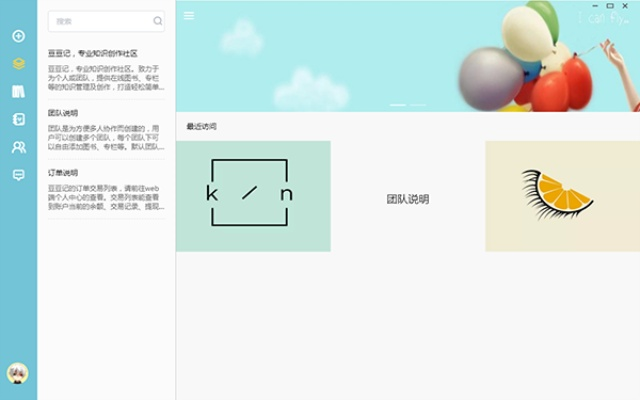The image size is (640, 400).
Task: Click inside the 搜索 search field
Action: point(98,21)
